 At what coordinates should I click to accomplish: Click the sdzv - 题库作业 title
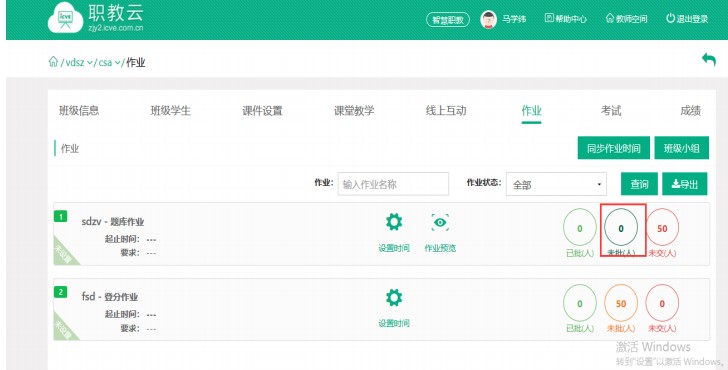(x=113, y=221)
